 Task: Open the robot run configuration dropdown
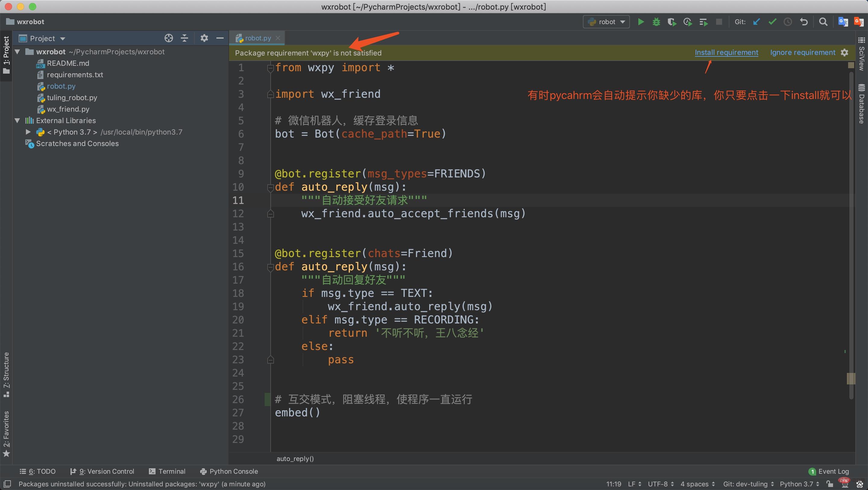click(x=606, y=22)
